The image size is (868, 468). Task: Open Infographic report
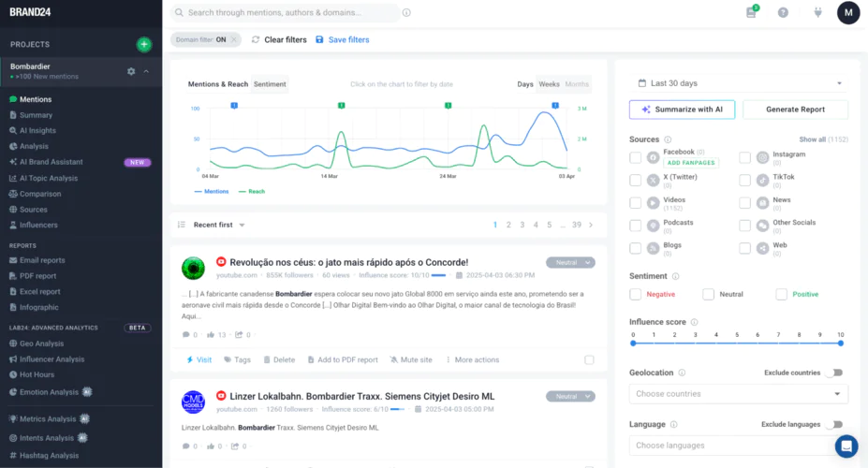(x=38, y=308)
